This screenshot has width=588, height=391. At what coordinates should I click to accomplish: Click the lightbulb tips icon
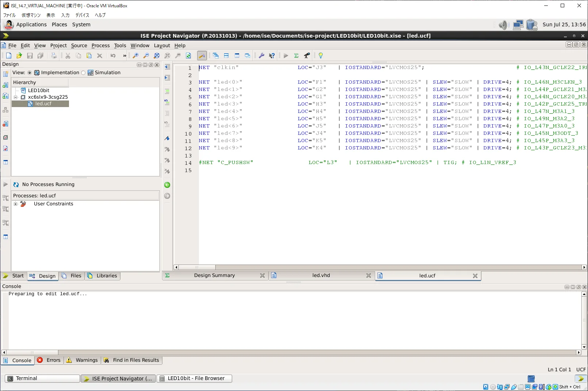[x=320, y=56]
